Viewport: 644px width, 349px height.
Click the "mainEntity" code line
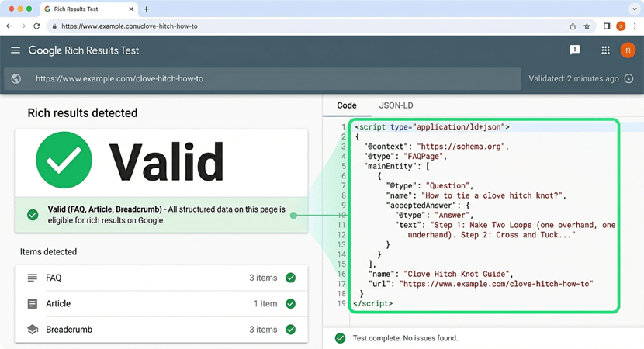[x=396, y=166]
